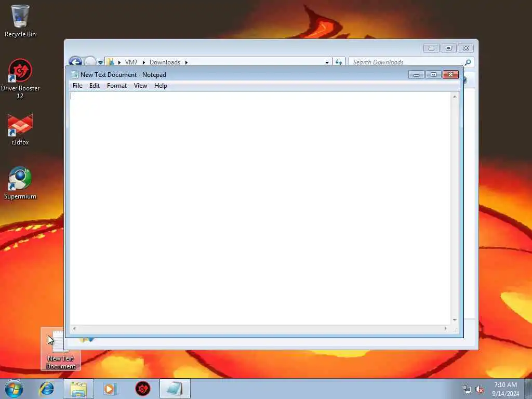Click the recent pages dropdown arrow in Explorer
532x399 pixels.
100,62
